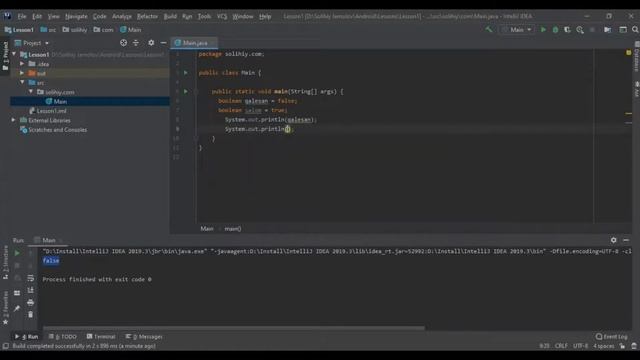640x360 pixels.
Task: Open Search Everywhere magnifier icon
Action: 635,29
